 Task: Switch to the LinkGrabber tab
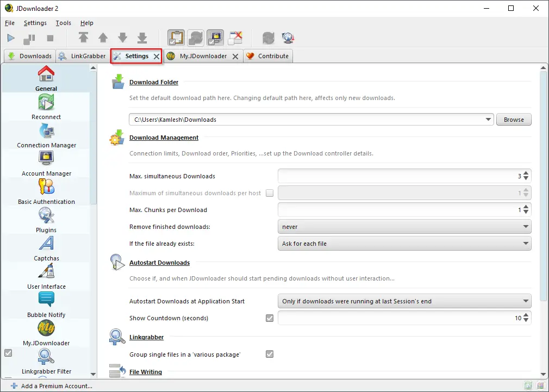point(83,56)
